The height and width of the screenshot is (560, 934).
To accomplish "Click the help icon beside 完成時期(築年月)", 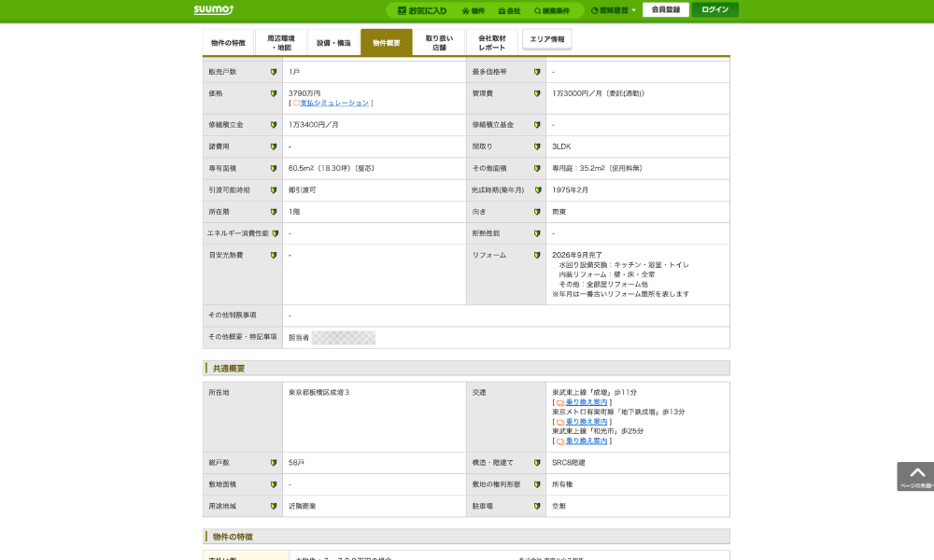I will click(538, 190).
